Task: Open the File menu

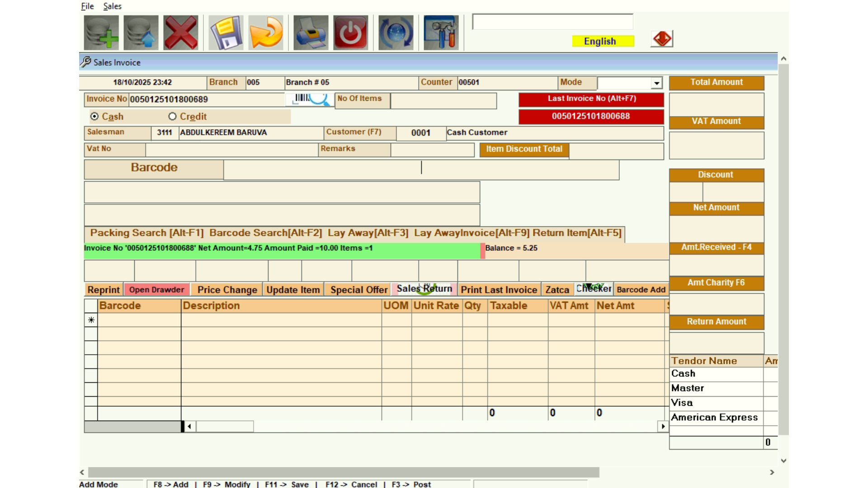Action: (87, 6)
